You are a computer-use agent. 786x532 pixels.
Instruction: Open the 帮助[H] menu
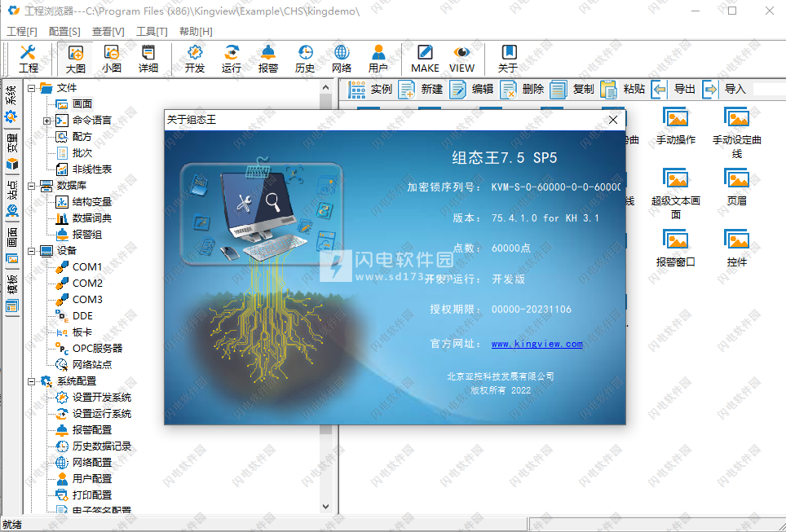point(196,32)
